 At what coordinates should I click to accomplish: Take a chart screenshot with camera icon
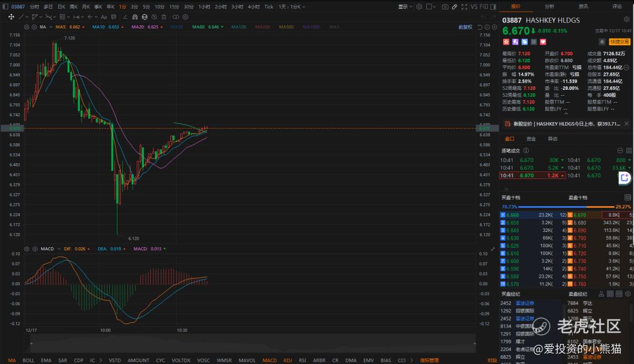445,6
